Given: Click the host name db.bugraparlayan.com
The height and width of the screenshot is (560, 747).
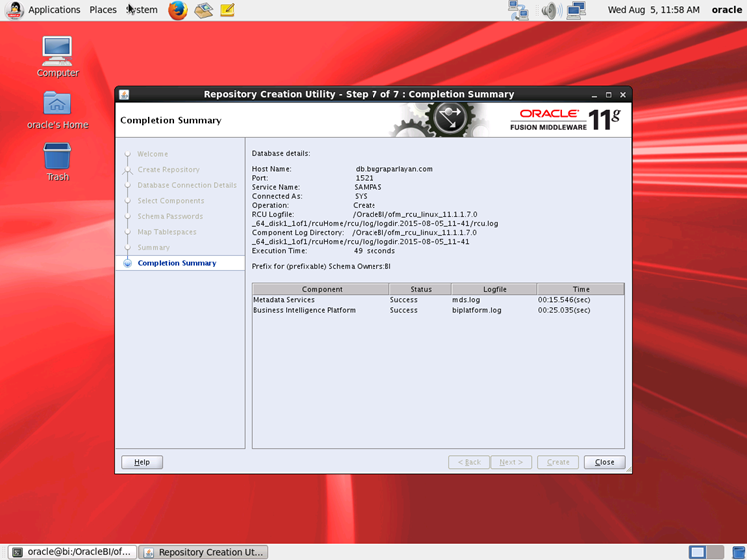Looking at the screenshot, I should (x=394, y=169).
